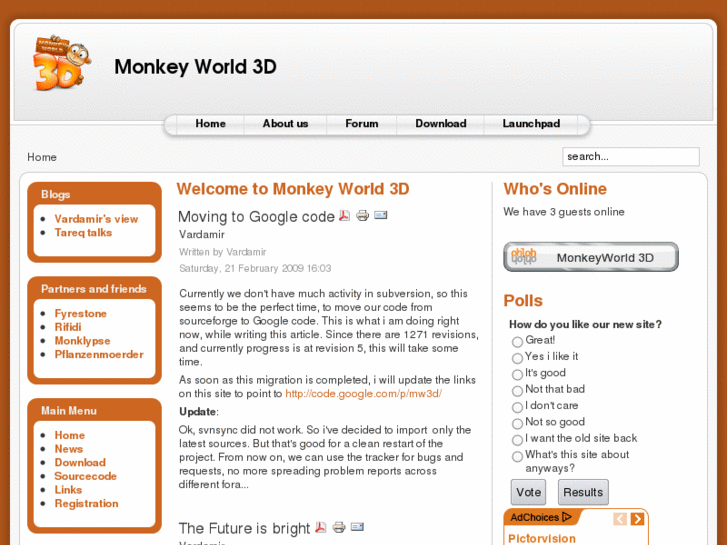
Task: Open Sourcecode in the Main Menu
Action: tap(86, 476)
